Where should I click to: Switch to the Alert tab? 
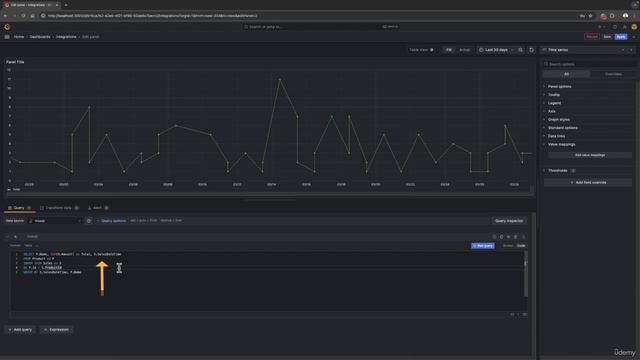pos(98,208)
